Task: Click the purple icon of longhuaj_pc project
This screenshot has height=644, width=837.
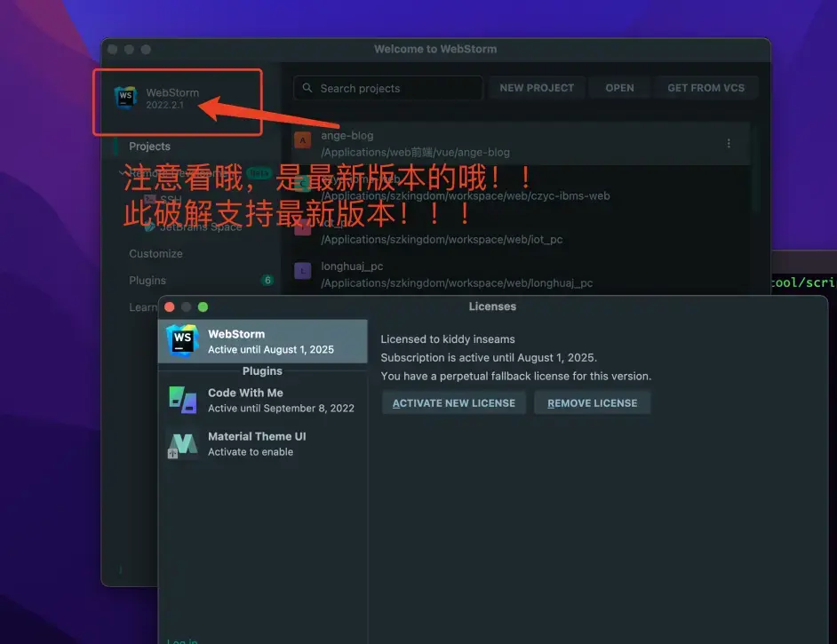Action: (303, 271)
